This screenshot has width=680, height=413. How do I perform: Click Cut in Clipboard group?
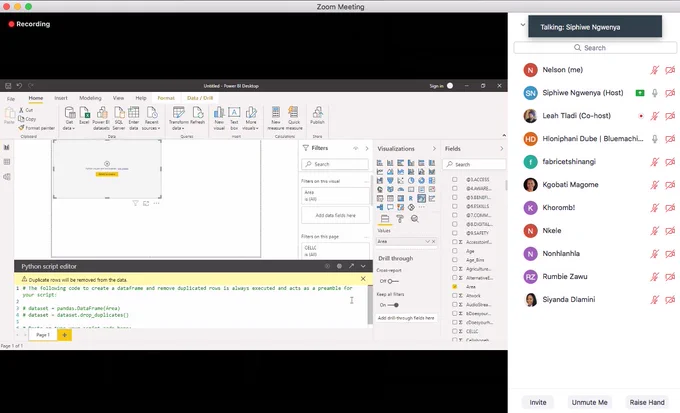click(26, 110)
